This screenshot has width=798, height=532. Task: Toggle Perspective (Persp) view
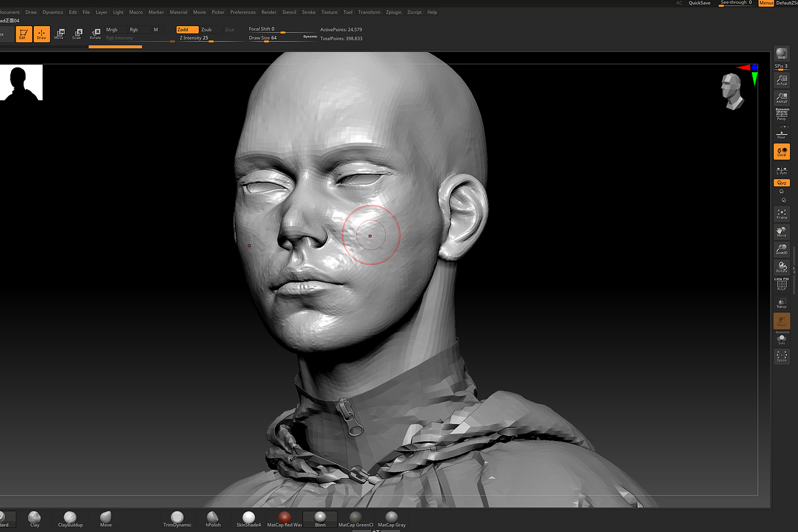pos(782,115)
